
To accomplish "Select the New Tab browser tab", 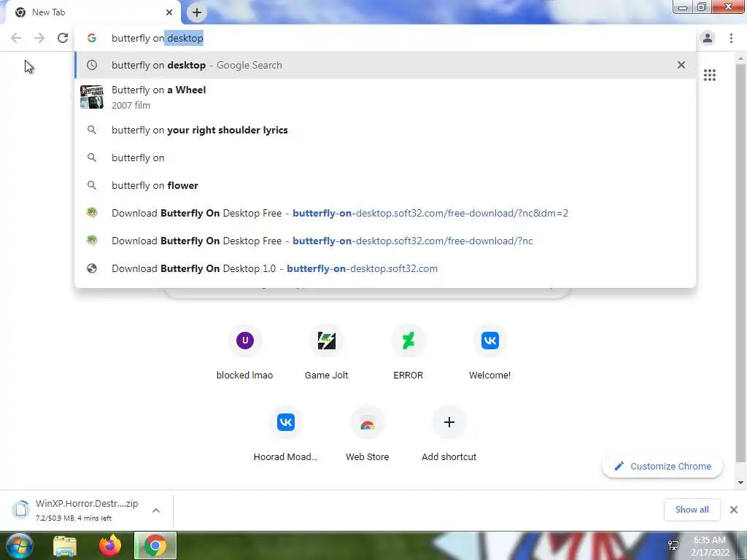I will (93, 12).
